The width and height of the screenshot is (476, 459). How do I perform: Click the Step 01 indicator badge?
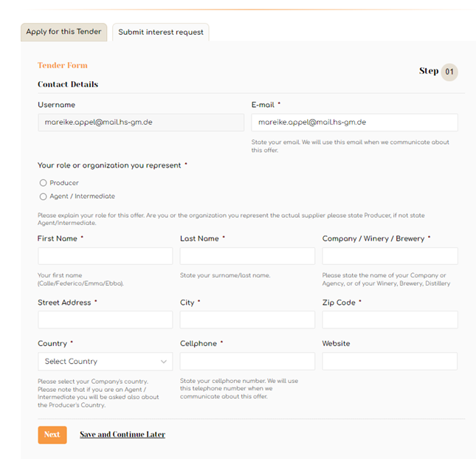(x=449, y=72)
